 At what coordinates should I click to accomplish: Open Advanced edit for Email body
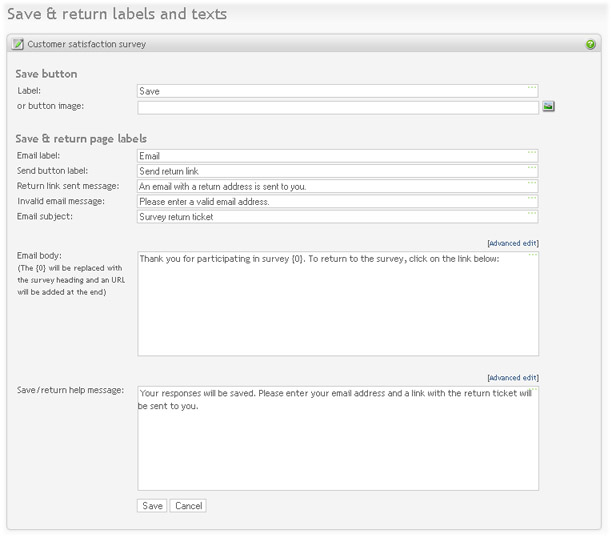(x=513, y=243)
